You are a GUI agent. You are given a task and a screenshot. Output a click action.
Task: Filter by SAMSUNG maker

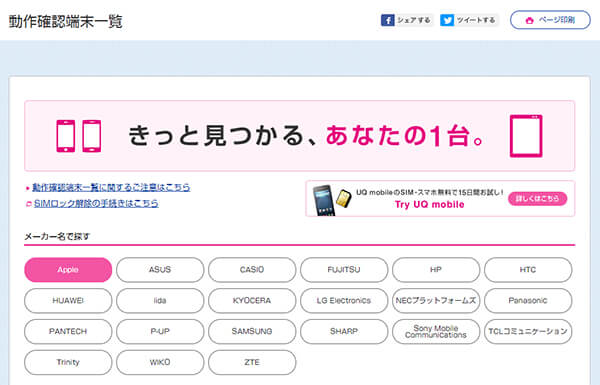252,331
